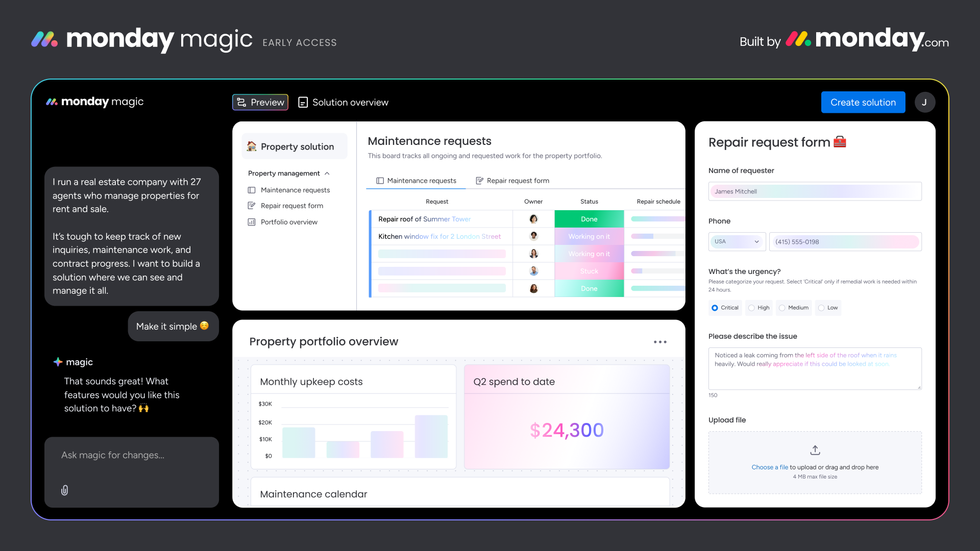Click owner avatar for Repair roof row
This screenshot has width=980, height=551.
pyautogui.click(x=533, y=219)
